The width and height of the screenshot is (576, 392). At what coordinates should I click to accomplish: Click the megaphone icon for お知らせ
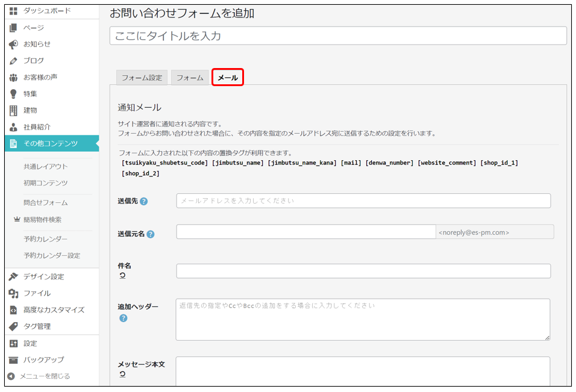coord(13,44)
